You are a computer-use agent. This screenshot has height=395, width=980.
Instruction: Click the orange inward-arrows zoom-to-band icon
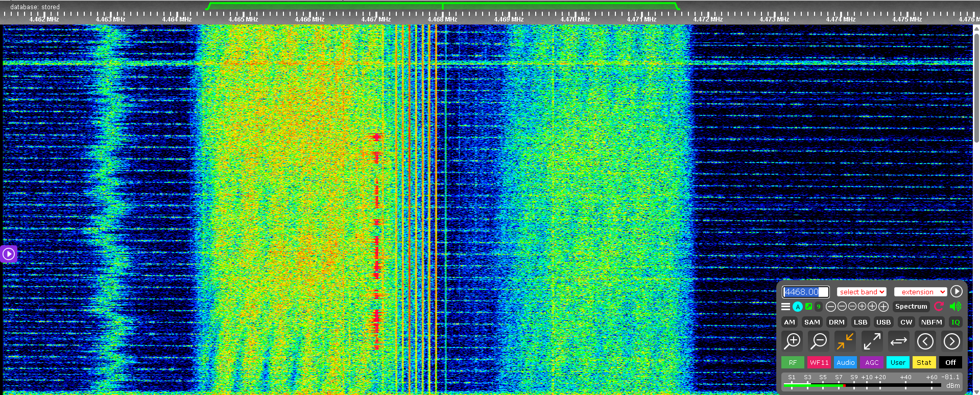pyautogui.click(x=845, y=341)
